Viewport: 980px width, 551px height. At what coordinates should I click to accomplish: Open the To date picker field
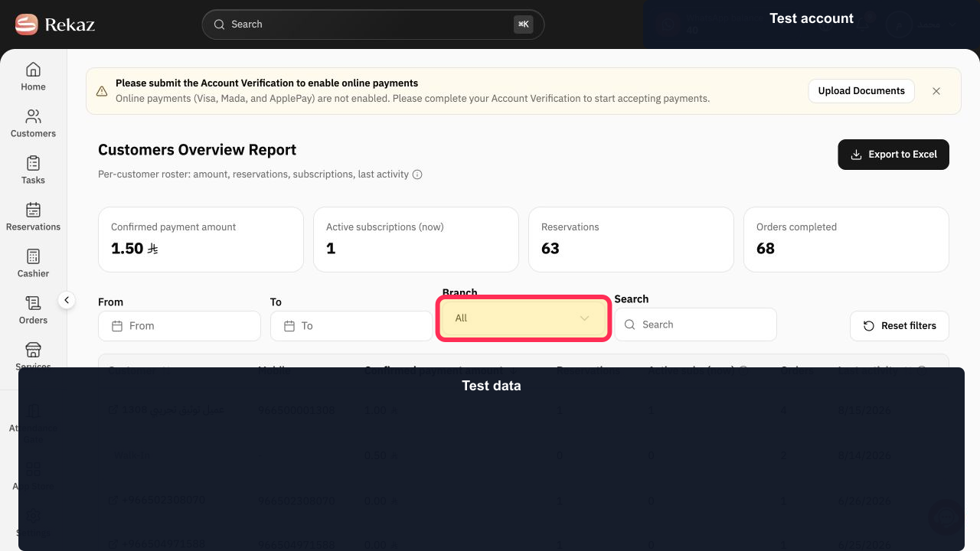tap(351, 326)
